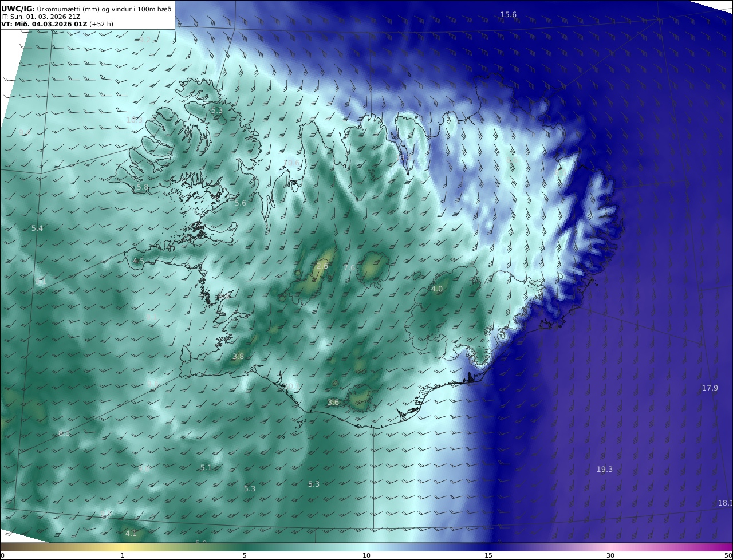
Task: Click the colorbar tick label 0
Action: 2,555
